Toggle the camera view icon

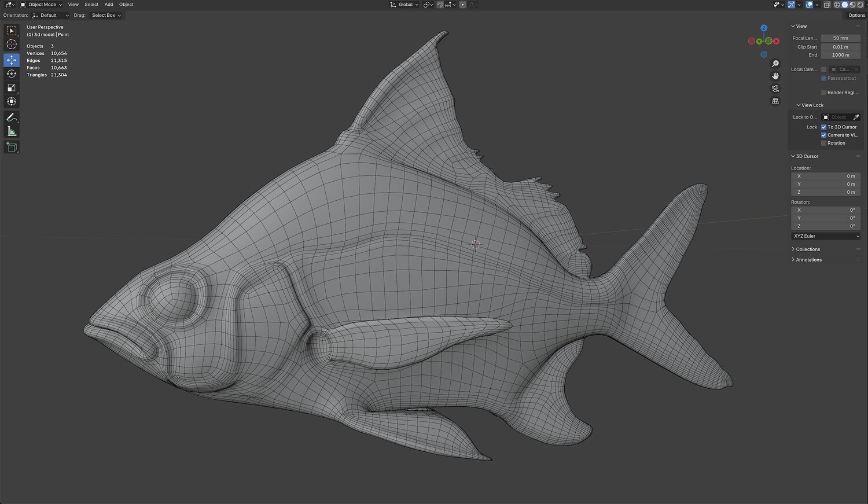pos(775,89)
